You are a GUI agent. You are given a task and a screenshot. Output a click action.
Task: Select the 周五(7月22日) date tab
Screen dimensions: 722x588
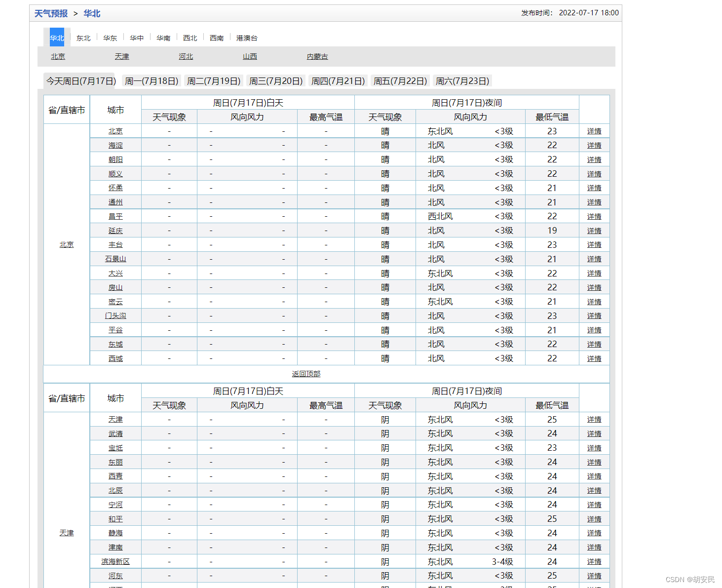pyautogui.click(x=400, y=81)
